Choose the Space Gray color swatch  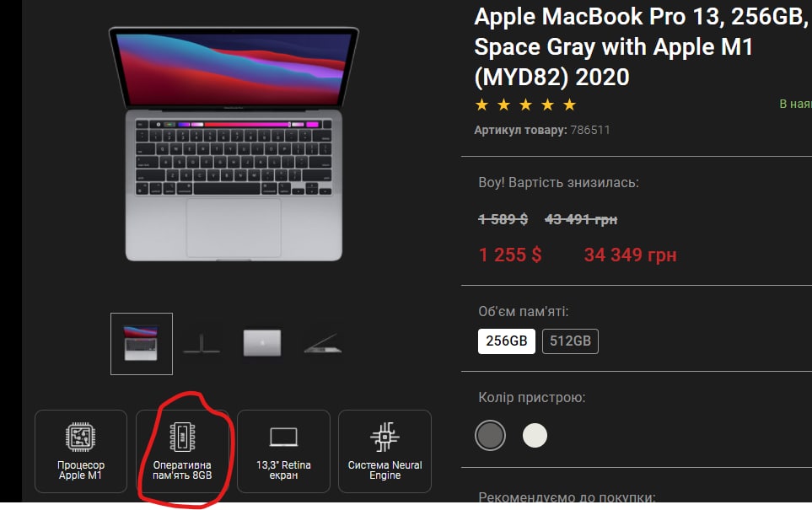pyautogui.click(x=490, y=436)
